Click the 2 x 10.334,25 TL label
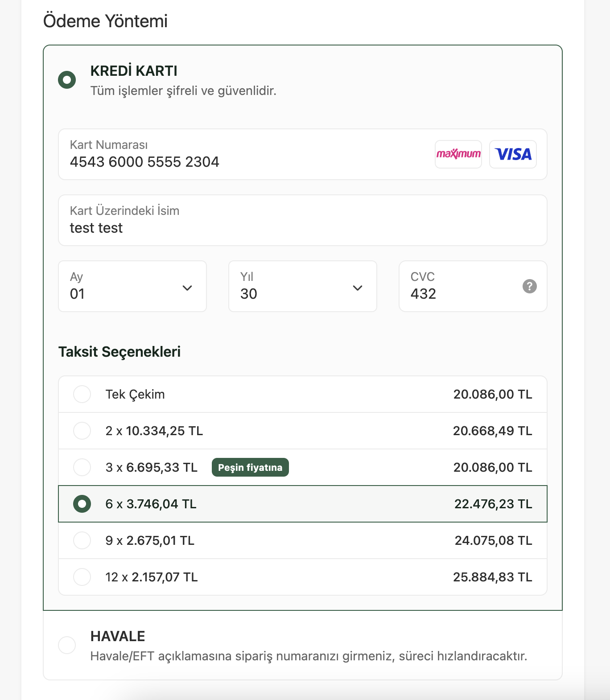Screen dimensions: 610x700 click(x=154, y=431)
